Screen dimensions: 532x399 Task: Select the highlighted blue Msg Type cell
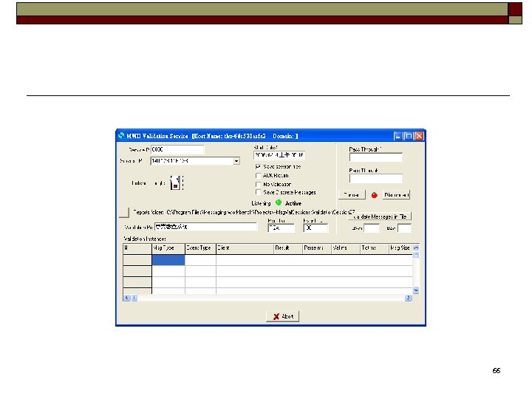[168, 260]
